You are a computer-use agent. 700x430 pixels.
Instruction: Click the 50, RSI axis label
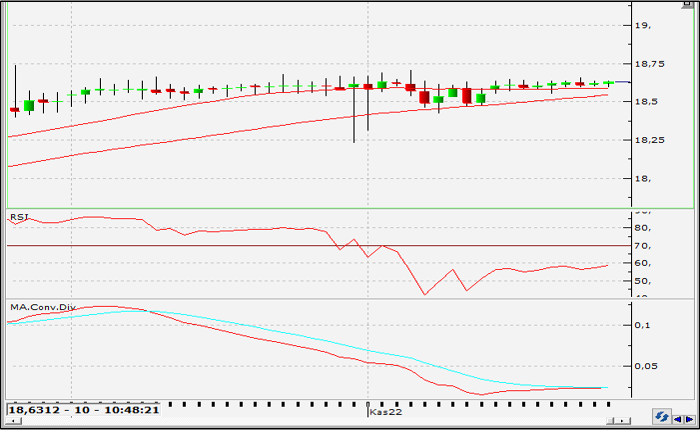(x=643, y=281)
